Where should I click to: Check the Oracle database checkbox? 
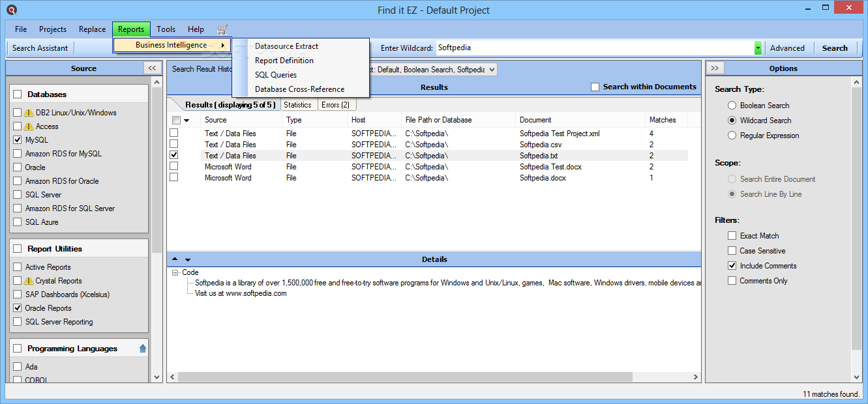coord(18,167)
